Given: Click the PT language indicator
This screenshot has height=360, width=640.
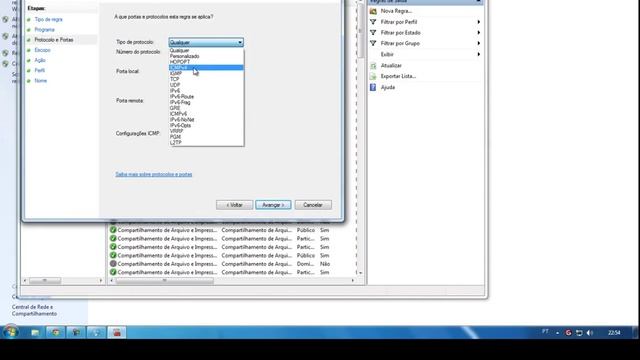Looking at the screenshot, I should click(545, 331).
